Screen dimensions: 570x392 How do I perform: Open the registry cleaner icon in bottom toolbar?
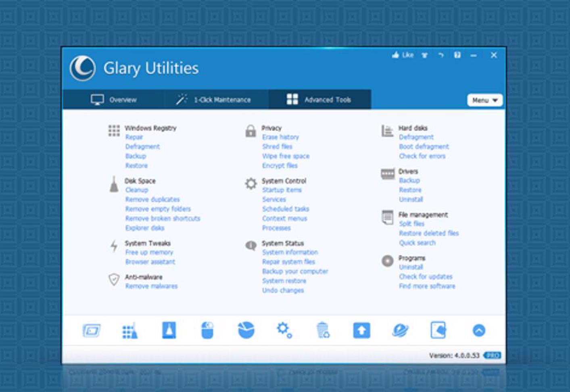[129, 331]
